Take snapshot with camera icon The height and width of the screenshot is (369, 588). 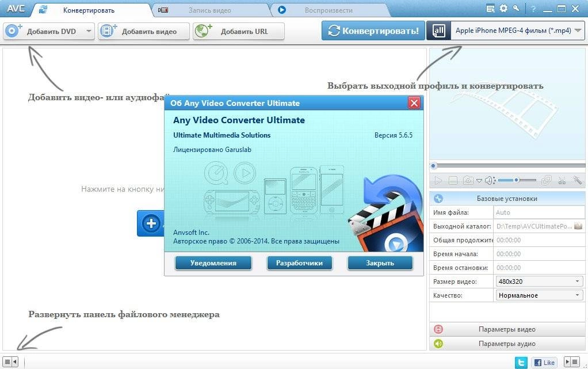[x=468, y=181]
